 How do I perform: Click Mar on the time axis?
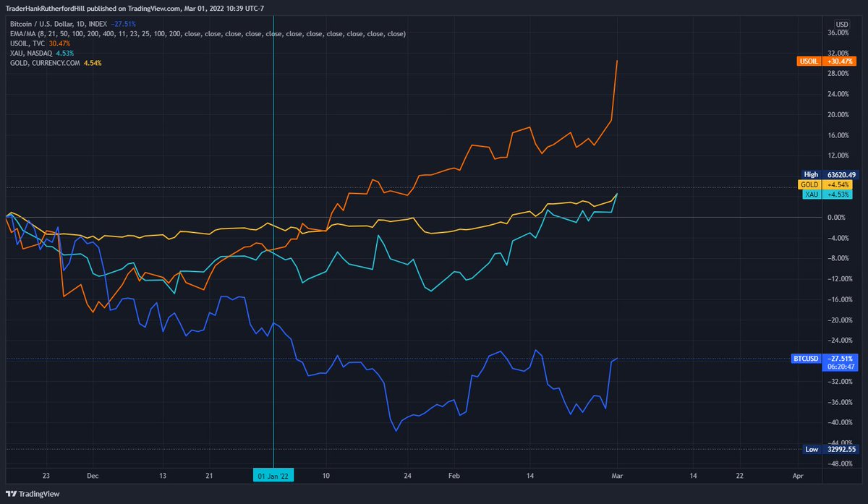point(617,476)
